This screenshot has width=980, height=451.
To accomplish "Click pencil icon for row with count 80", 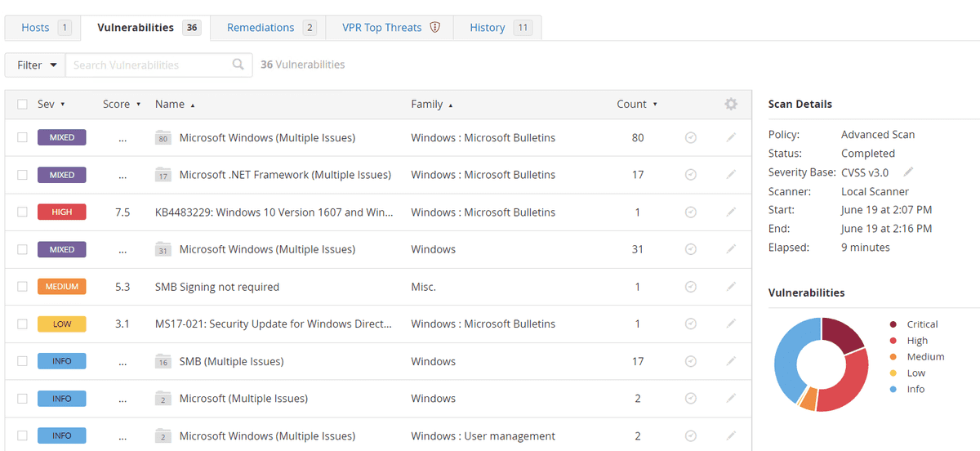I will coord(731,137).
